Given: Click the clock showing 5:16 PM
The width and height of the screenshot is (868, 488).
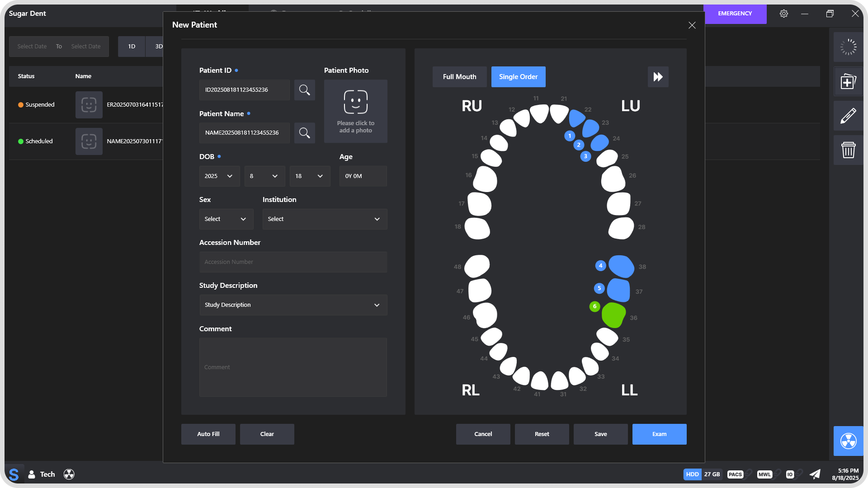Looking at the screenshot, I should pyautogui.click(x=848, y=471).
